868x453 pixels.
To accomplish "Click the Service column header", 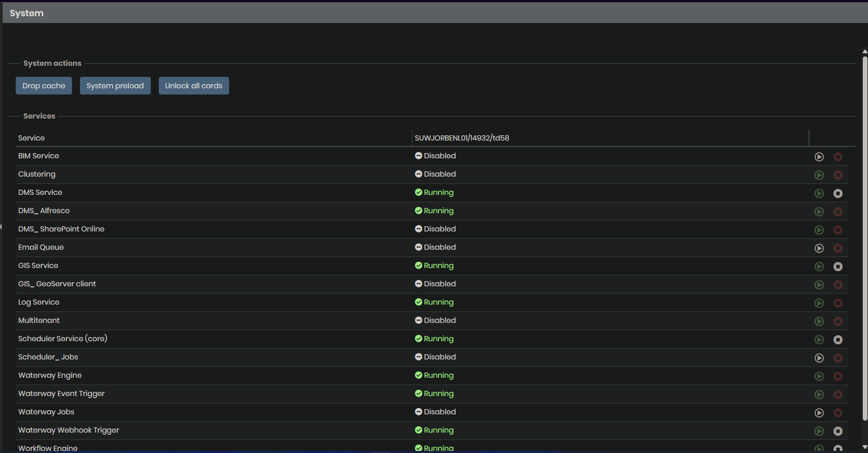I will [x=31, y=138].
